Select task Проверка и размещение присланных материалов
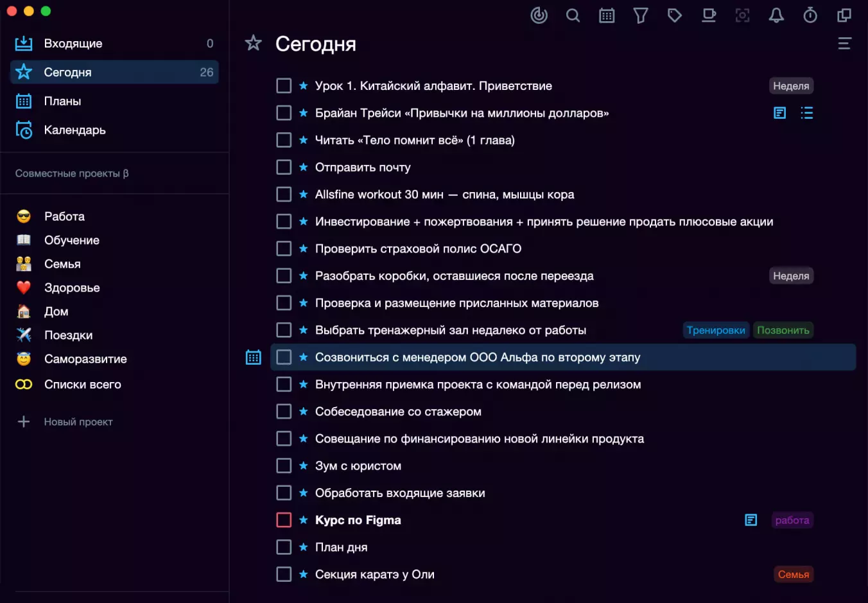This screenshot has width=868, height=603. (456, 303)
